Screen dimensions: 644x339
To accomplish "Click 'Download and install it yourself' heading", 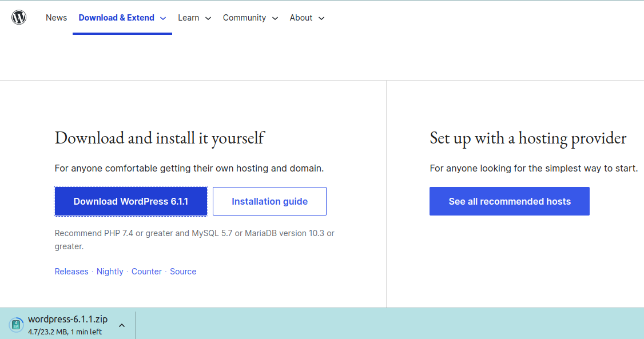I will point(160,138).
